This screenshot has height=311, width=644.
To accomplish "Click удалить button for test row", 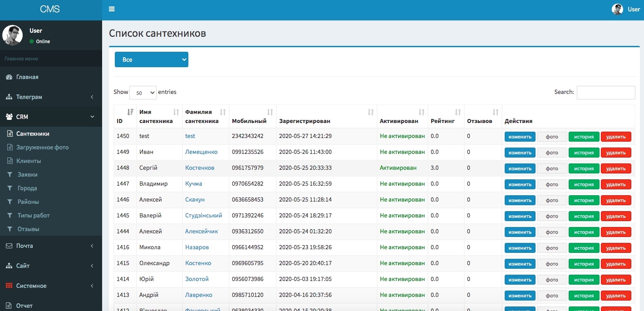I will 615,137.
